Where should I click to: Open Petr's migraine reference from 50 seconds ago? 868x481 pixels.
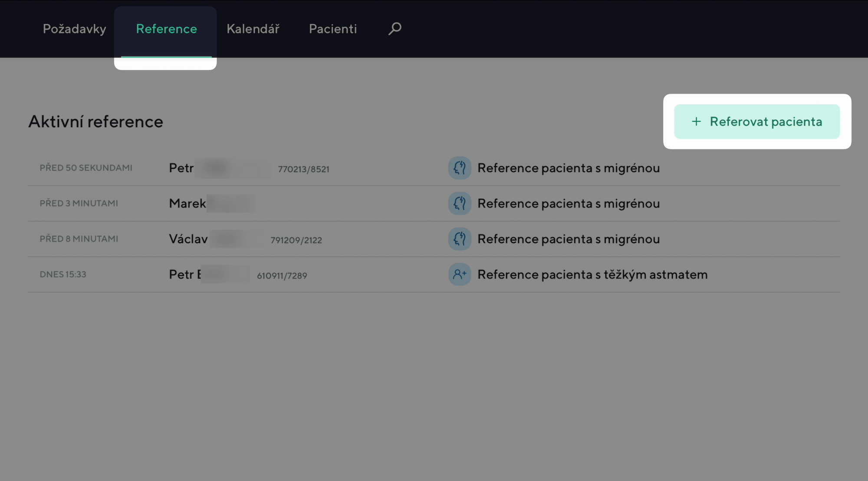pyautogui.click(x=569, y=168)
